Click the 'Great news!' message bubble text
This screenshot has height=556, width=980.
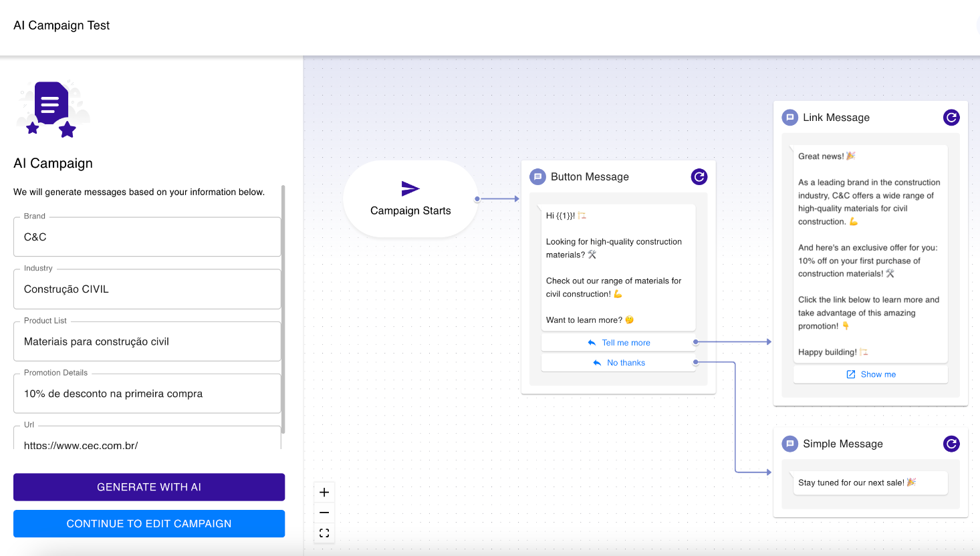tap(827, 156)
